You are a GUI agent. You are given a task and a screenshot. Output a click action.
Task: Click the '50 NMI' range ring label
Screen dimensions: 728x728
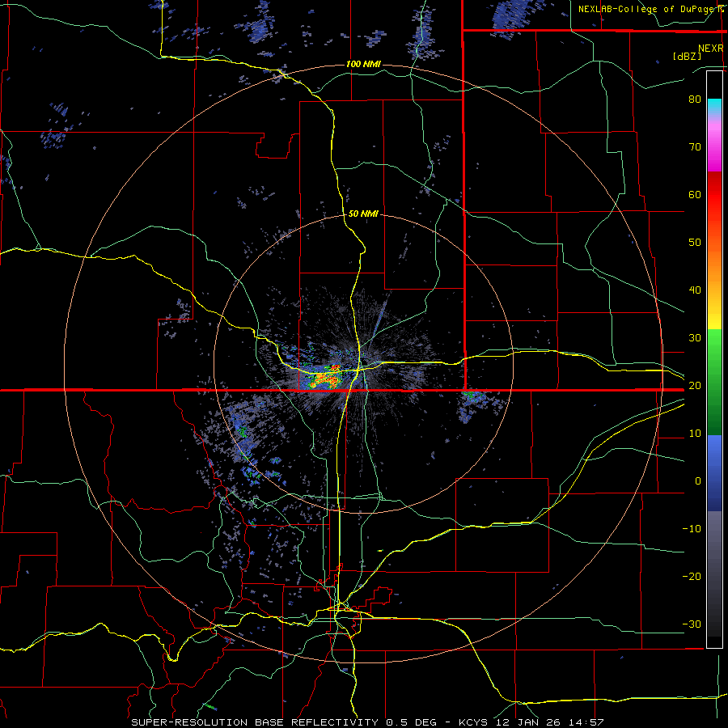coord(363,214)
